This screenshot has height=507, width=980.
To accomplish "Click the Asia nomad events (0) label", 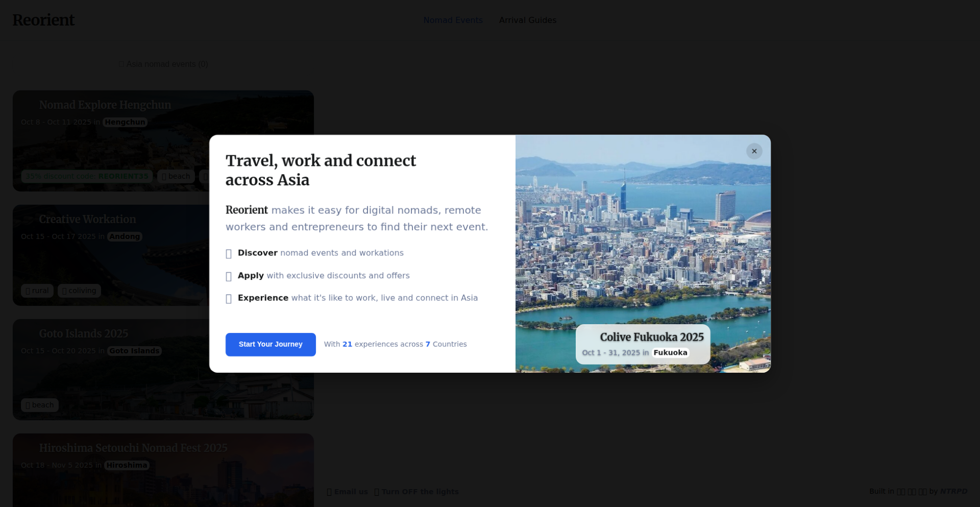I will pos(163,64).
